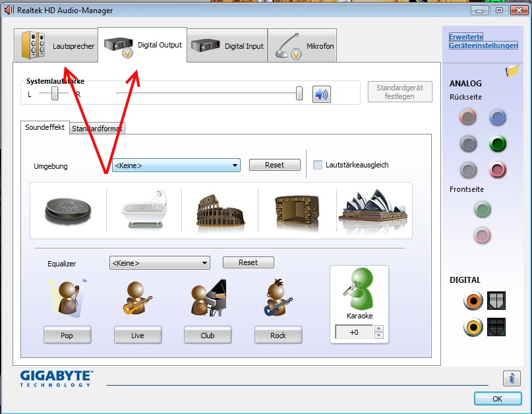
Task: Click Standardgerät festlegen button
Action: (x=400, y=92)
